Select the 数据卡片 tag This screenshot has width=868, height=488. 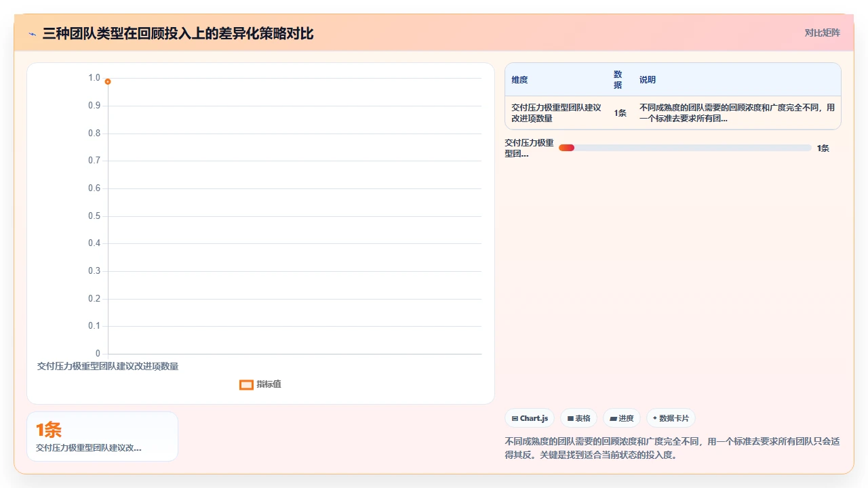(x=671, y=418)
